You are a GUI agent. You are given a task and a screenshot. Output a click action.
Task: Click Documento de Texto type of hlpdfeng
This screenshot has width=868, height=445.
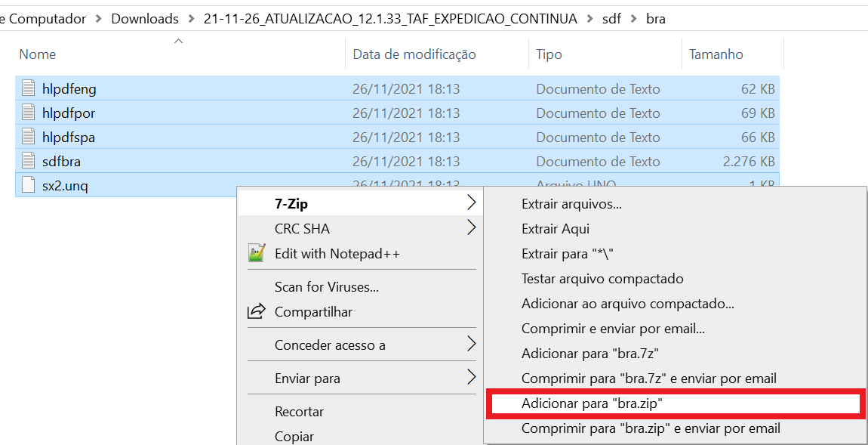(598, 88)
